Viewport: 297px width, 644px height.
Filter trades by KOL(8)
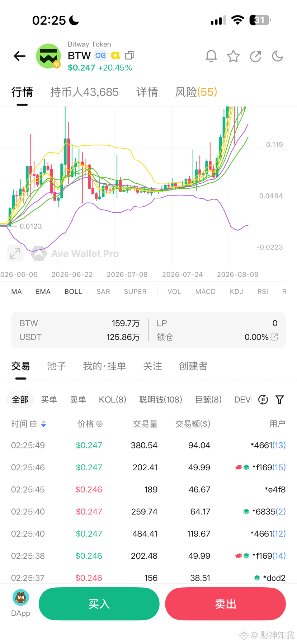click(x=113, y=399)
